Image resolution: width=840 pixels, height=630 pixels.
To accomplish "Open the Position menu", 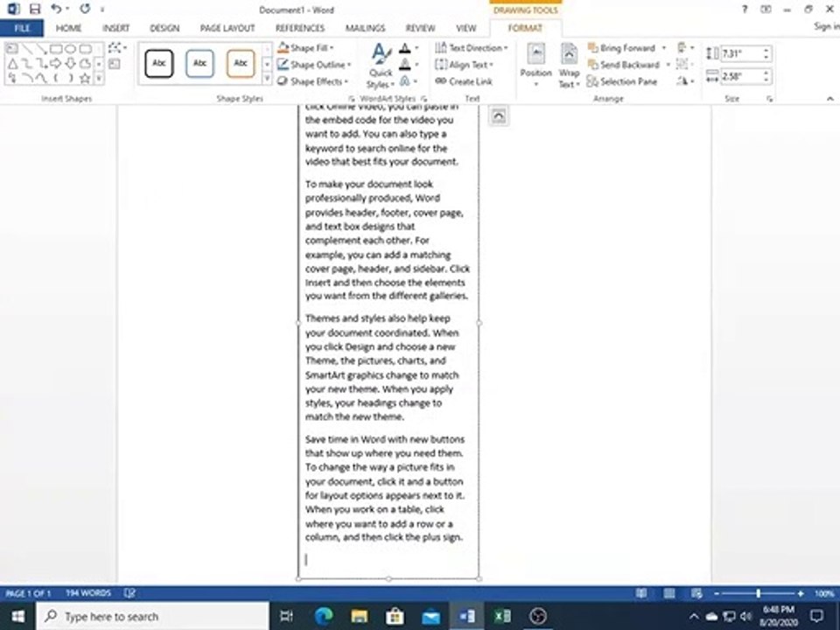I will coord(535,66).
